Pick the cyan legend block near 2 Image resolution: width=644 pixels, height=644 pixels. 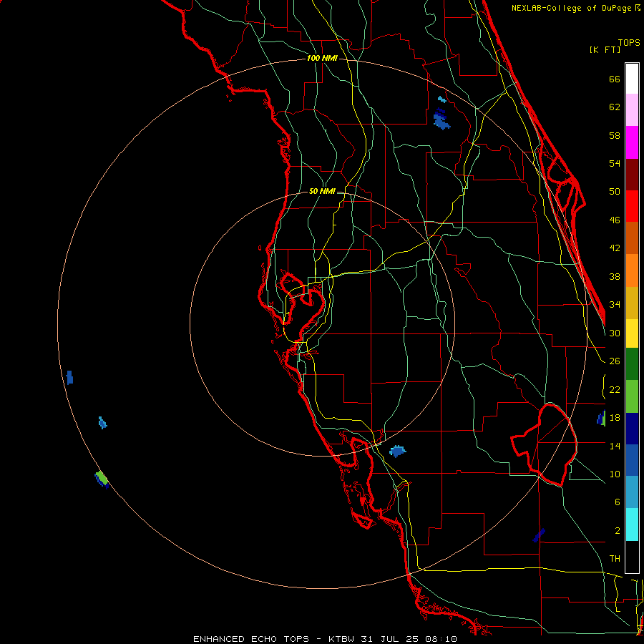click(632, 525)
